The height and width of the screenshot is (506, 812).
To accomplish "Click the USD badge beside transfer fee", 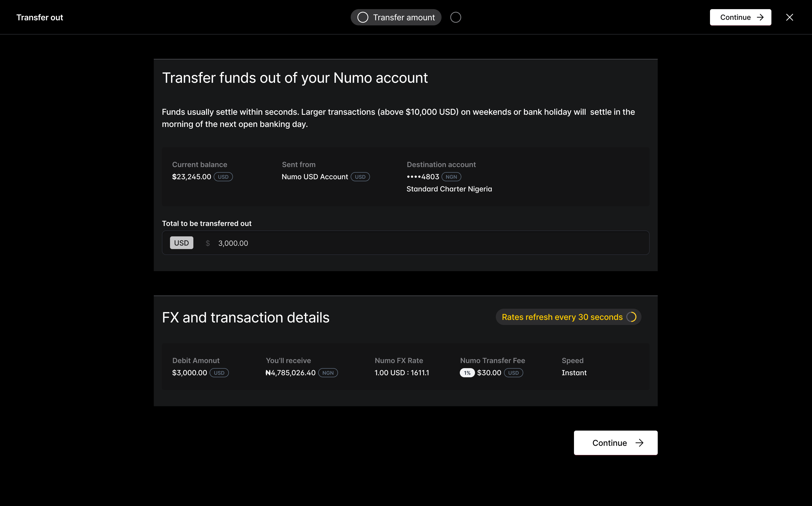I will (x=513, y=373).
